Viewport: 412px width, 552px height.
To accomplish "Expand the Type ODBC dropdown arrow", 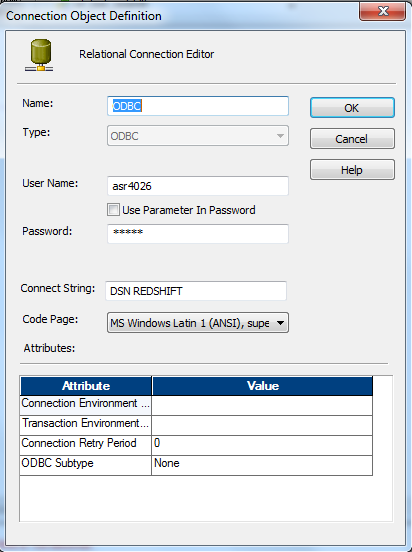I will (280, 136).
